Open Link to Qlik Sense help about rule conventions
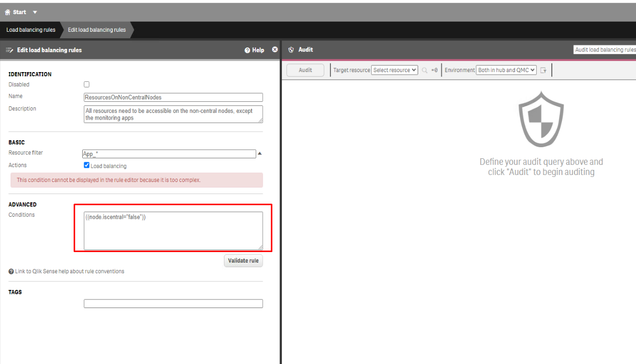Image resolution: width=636 pixels, height=364 pixels. (x=70, y=271)
